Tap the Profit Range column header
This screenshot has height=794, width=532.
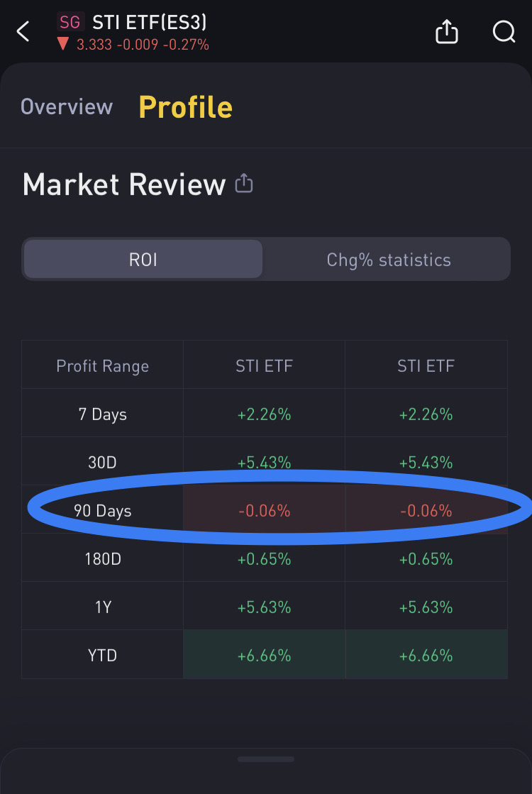[x=102, y=366]
